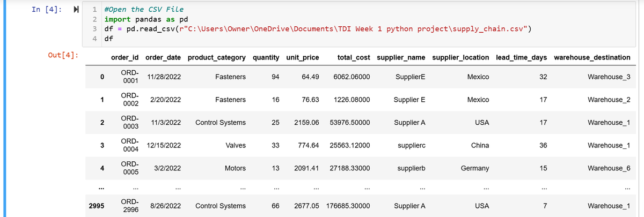Screen dimensions: 644x217
Task: Click the order_id column header
Action: pyautogui.click(x=125, y=57)
